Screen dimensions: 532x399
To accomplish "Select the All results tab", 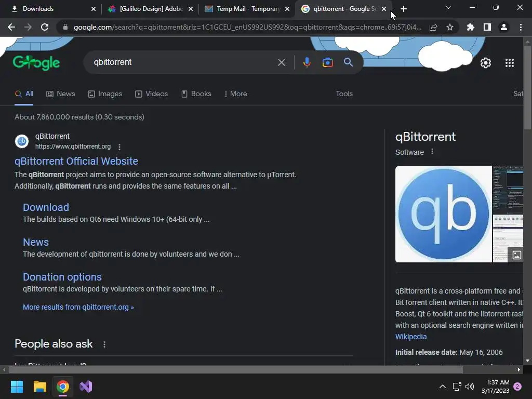I will [24, 94].
